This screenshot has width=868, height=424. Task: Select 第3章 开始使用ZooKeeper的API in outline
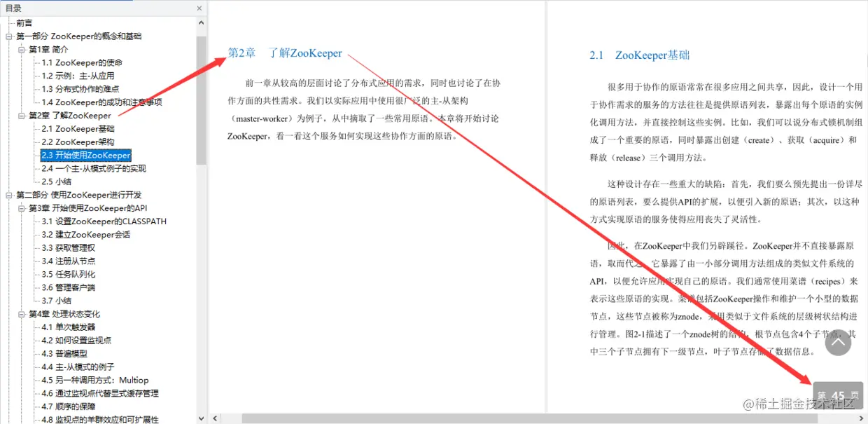tap(87, 208)
